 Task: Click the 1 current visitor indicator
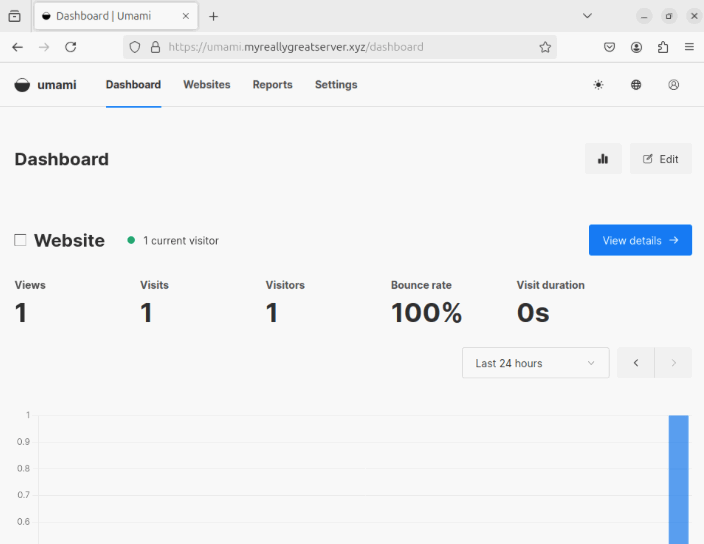click(173, 241)
